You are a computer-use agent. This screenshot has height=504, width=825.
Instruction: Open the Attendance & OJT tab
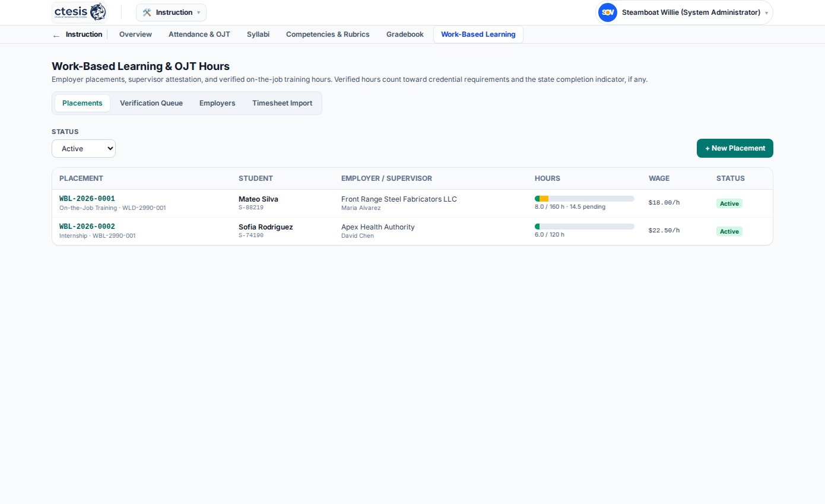[199, 34]
